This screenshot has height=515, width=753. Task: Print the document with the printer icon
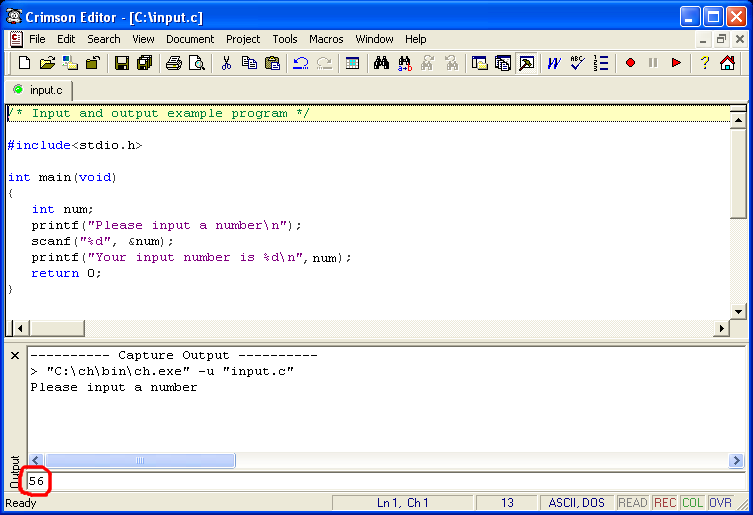(x=174, y=63)
